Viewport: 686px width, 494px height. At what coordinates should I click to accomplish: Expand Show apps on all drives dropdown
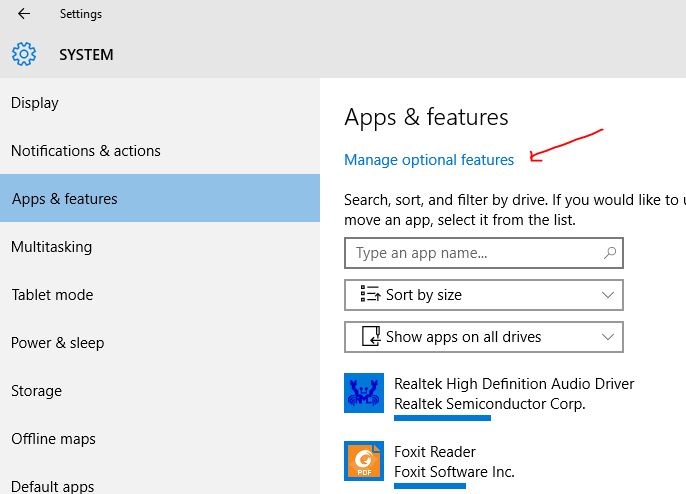pos(483,337)
